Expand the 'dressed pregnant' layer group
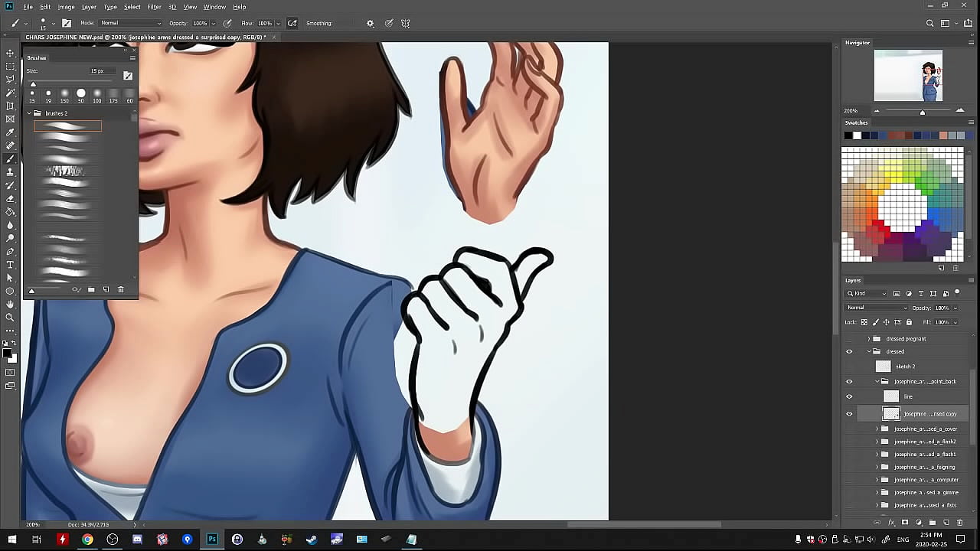The image size is (980, 551). tap(869, 338)
